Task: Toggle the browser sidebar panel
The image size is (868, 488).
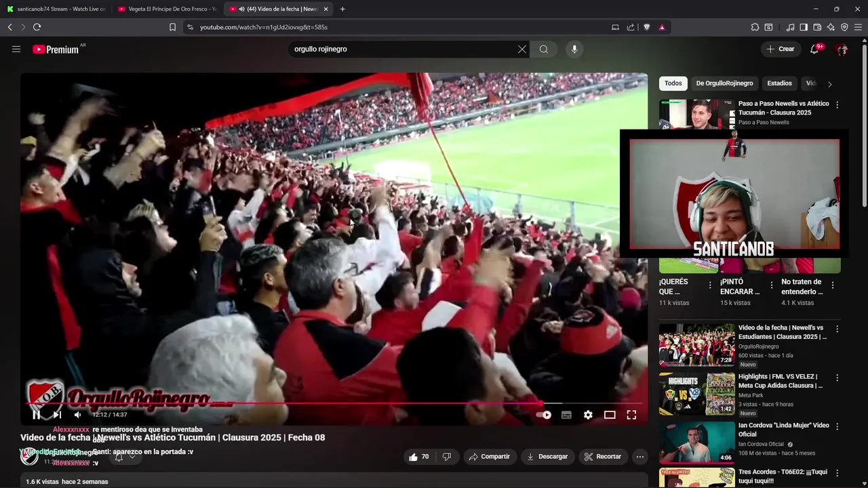Action: tap(804, 27)
